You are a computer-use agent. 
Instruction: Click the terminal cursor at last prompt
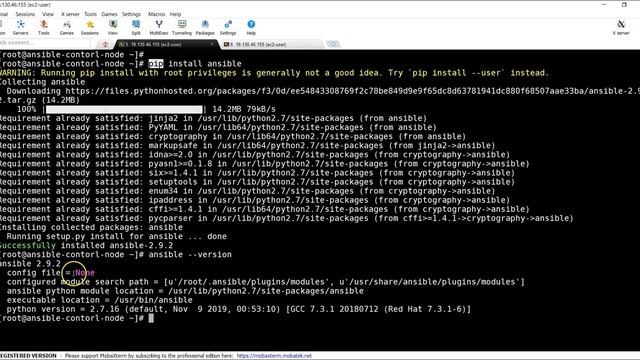[151, 318]
